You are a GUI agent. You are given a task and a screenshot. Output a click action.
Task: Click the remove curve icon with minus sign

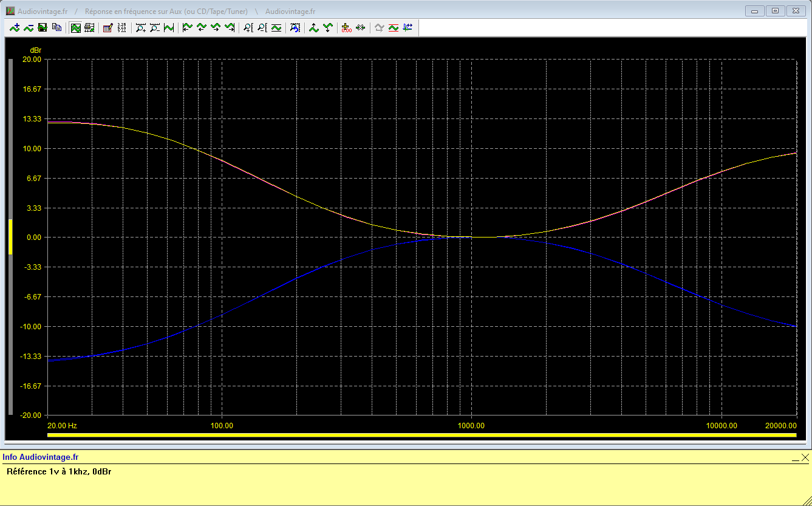click(29, 27)
